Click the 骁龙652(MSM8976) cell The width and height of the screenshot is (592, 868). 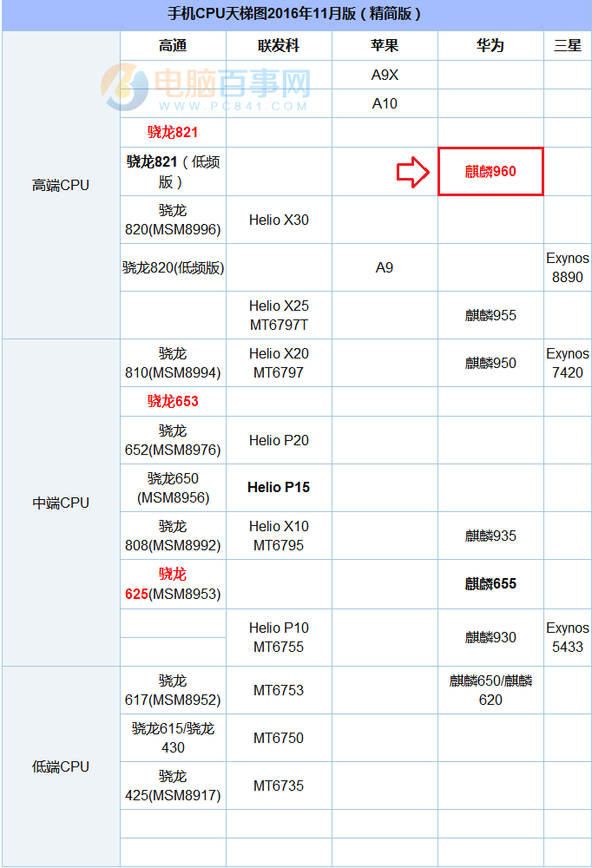[173, 440]
